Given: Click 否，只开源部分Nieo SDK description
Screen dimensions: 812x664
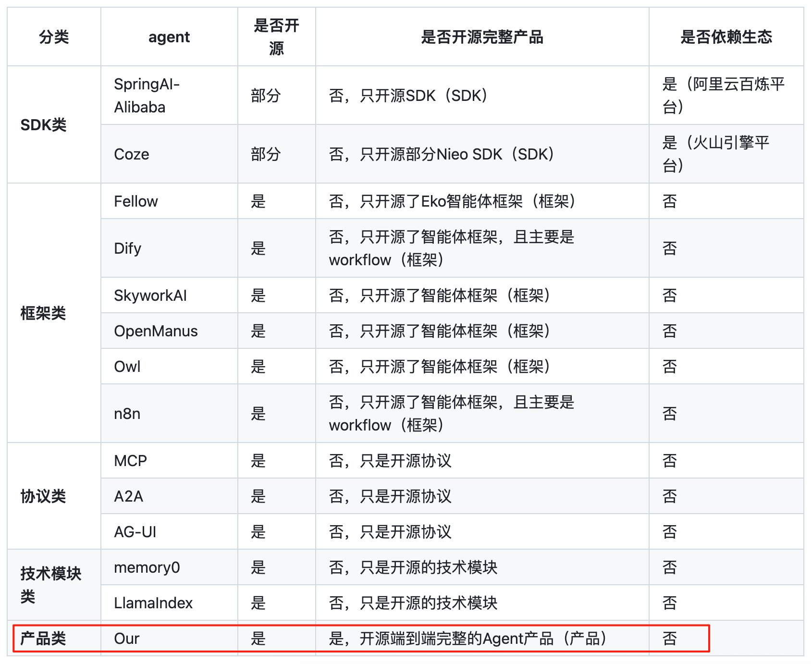Looking at the screenshot, I should pyautogui.click(x=443, y=154).
